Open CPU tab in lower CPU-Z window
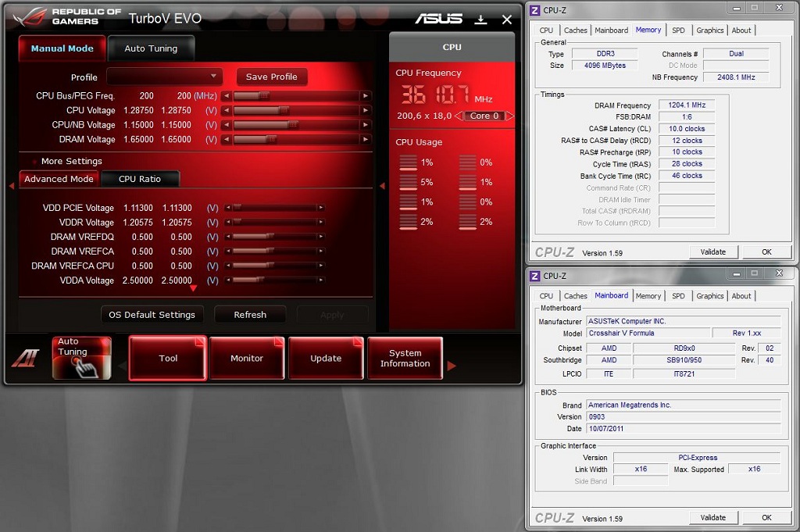The image size is (800, 532). tap(546, 296)
